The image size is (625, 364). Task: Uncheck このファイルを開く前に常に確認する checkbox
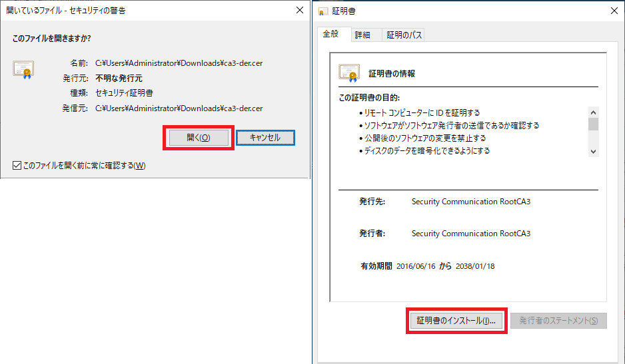(x=17, y=165)
